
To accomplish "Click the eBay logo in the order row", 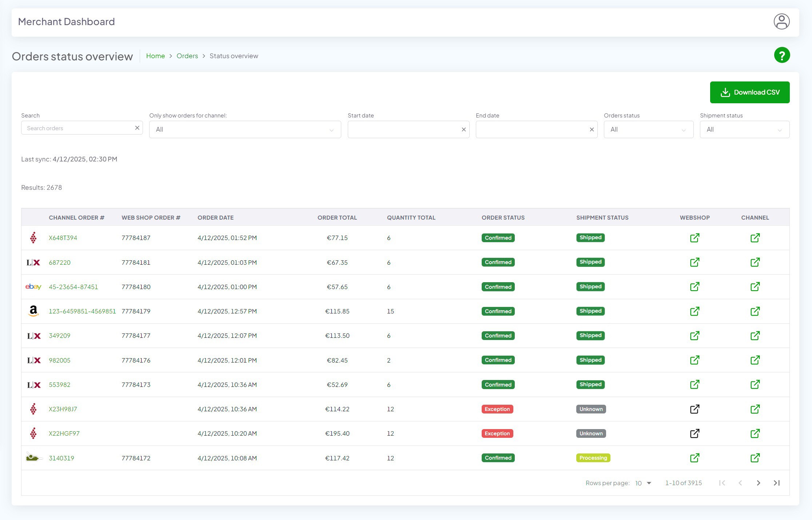I will [33, 287].
